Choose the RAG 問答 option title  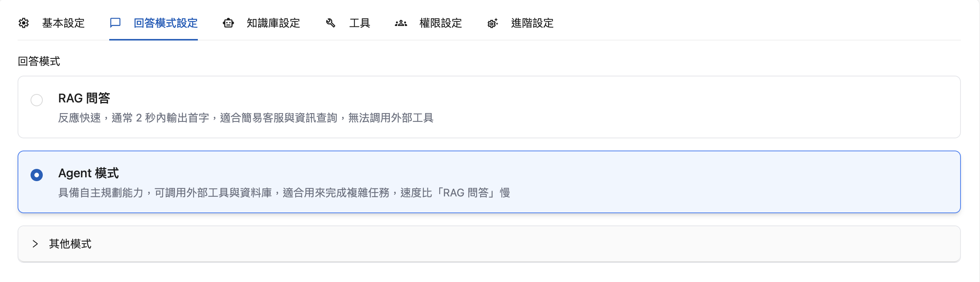84,98
